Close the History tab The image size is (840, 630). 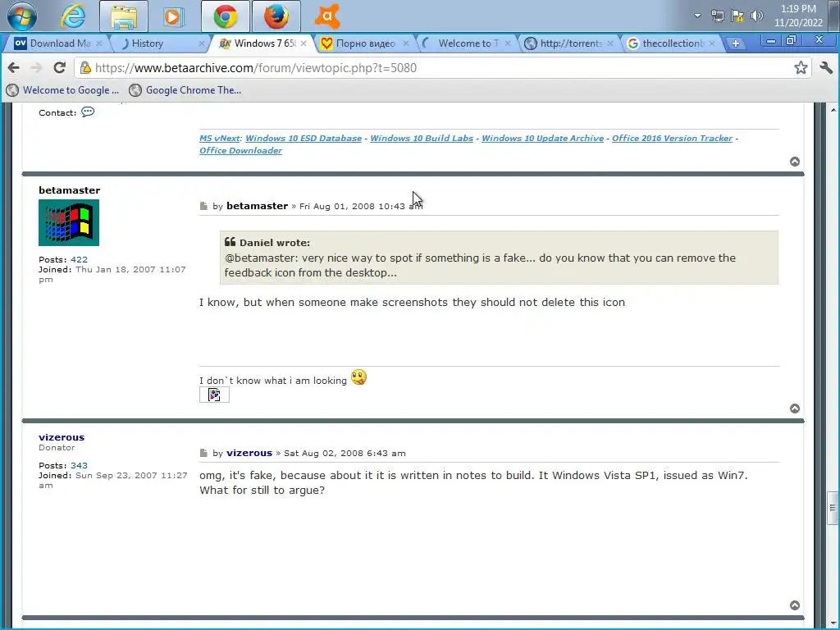click(x=202, y=44)
